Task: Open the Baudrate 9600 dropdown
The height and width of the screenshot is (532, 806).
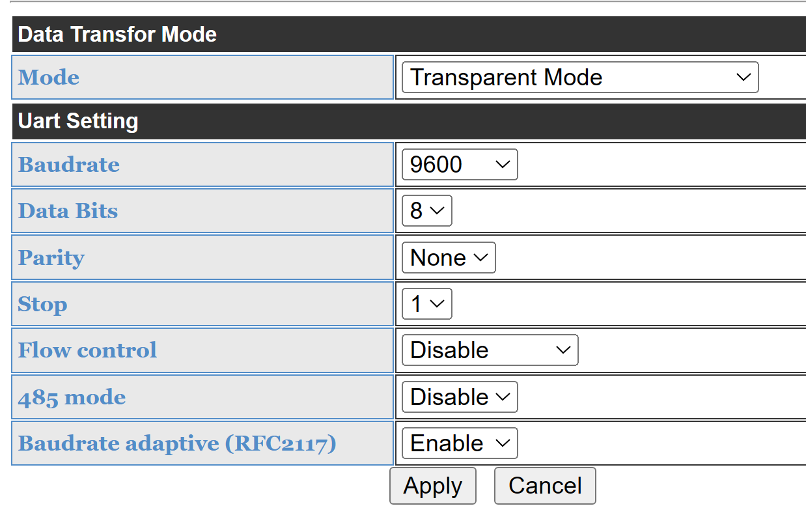Action: click(x=460, y=164)
